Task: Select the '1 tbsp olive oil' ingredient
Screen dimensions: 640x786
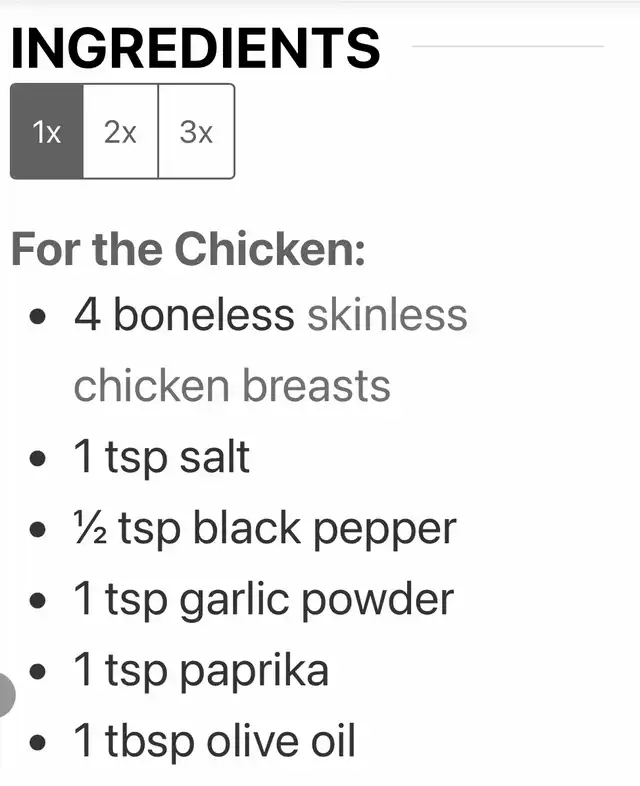Action: click(x=215, y=741)
